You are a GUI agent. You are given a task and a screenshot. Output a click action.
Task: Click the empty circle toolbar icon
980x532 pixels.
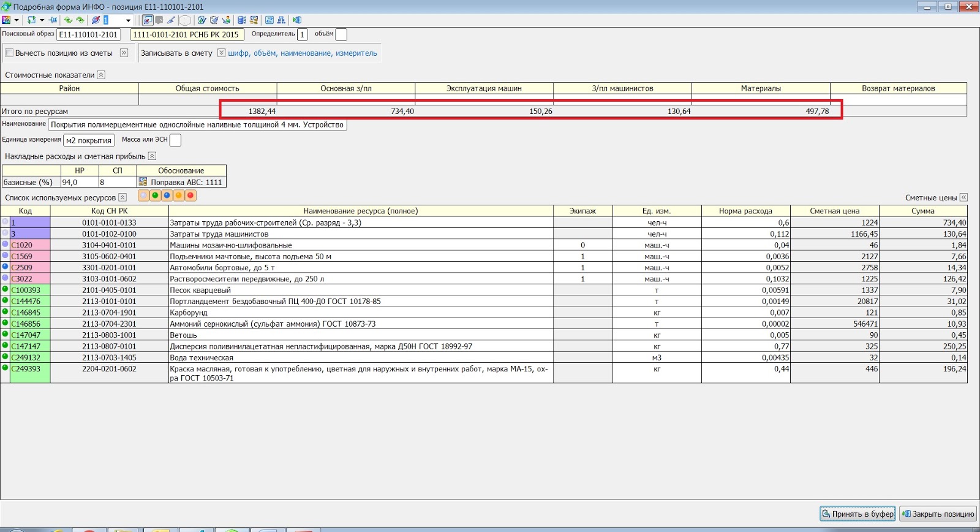(185, 20)
